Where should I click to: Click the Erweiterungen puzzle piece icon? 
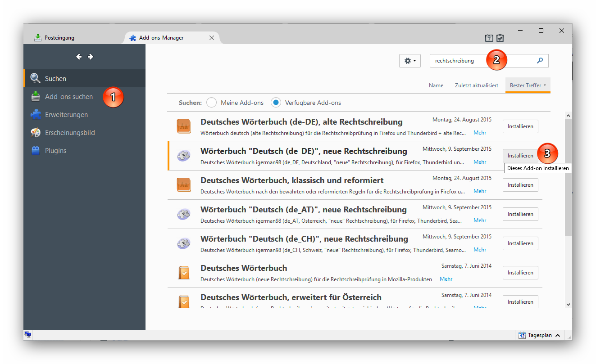click(36, 115)
